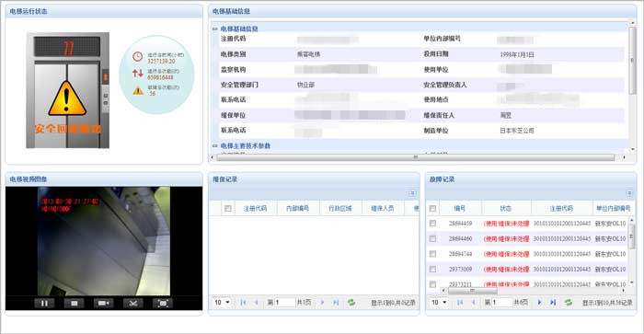Click the 电梯运行状态 panel header
This screenshot has height=334, width=644.
pos(104,12)
